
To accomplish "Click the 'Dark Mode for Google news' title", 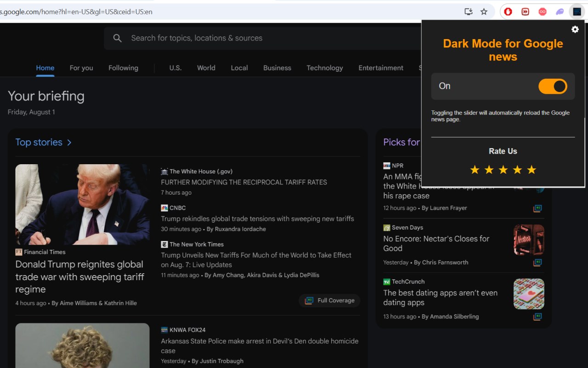I will (x=503, y=50).
